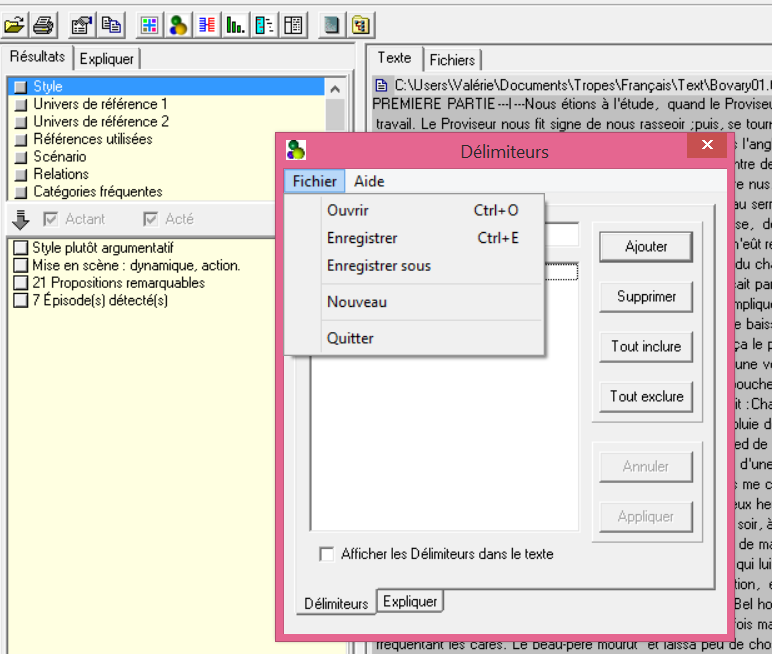Tick the 21 Propositions remarquables checkbox

[20, 283]
